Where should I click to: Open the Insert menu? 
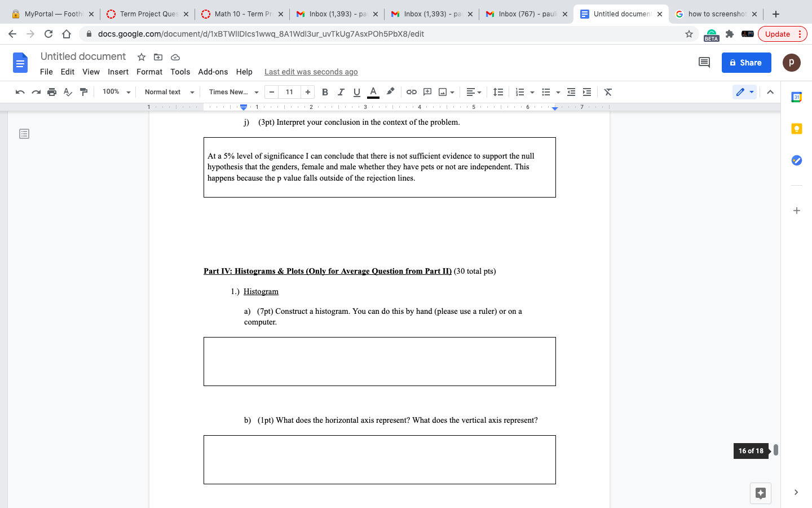(x=118, y=72)
